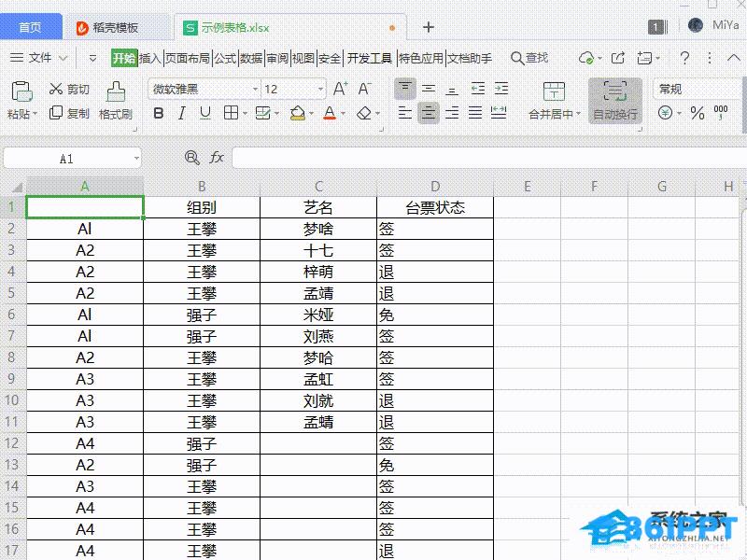This screenshot has height=560, width=747.
Task: Click the currency format icon
Action: [665, 113]
